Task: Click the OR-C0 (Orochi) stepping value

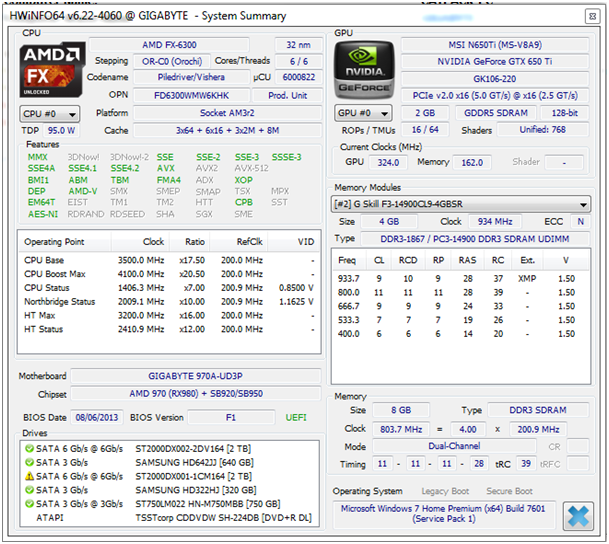Action: (172, 61)
